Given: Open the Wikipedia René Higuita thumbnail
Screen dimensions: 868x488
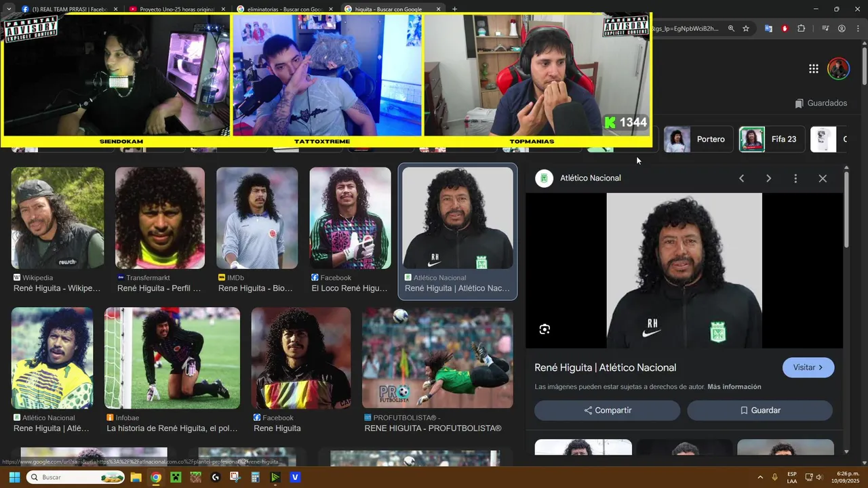Looking at the screenshot, I should tap(58, 218).
